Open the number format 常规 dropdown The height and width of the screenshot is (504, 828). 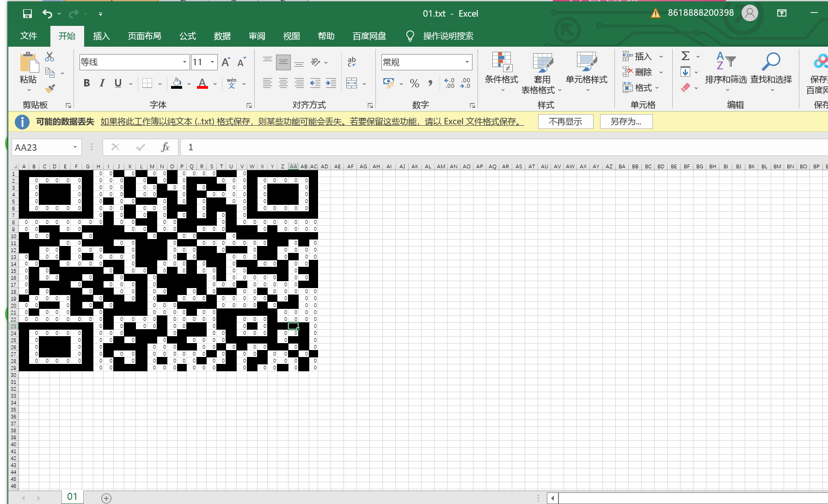467,62
